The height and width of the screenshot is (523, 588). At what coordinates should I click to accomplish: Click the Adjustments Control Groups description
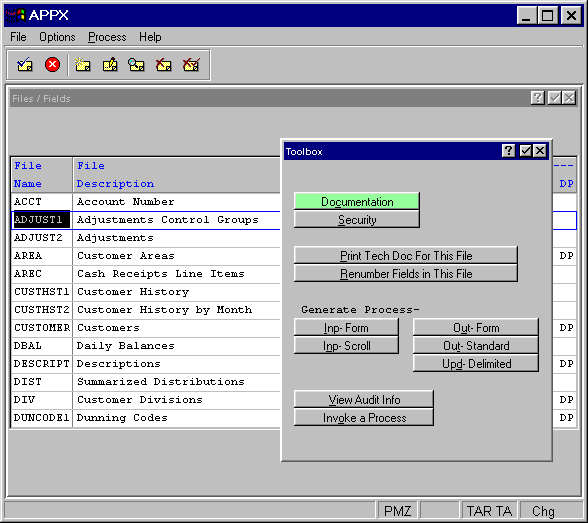point(168,220)
